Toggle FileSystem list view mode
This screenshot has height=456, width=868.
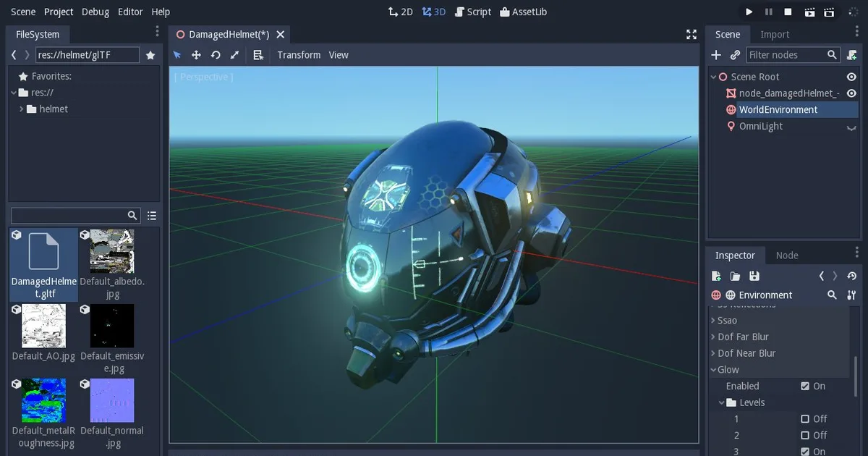(152, 216)
